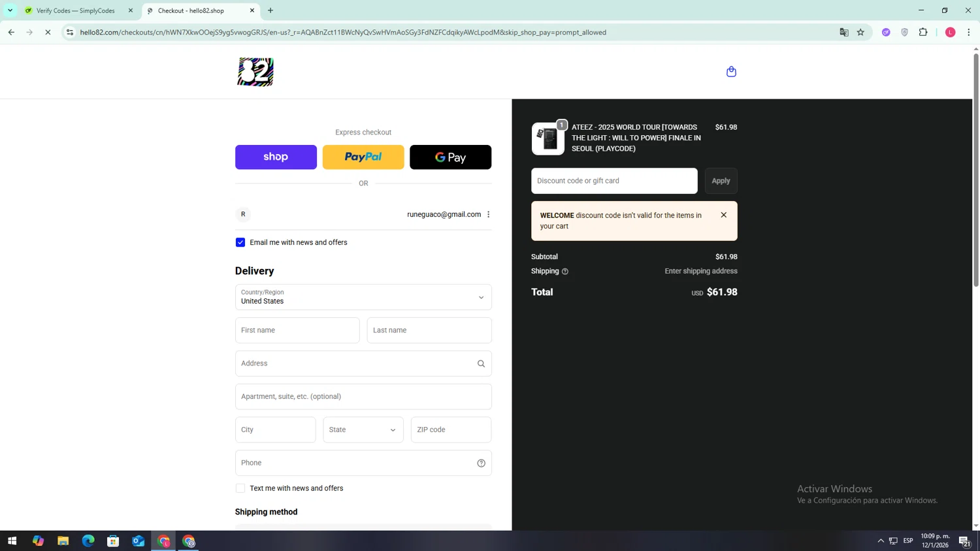Switch to the Verify Codes — SimplyCodes tab
The height and width of the screenshot is (551, 980).
click(76, 10)
